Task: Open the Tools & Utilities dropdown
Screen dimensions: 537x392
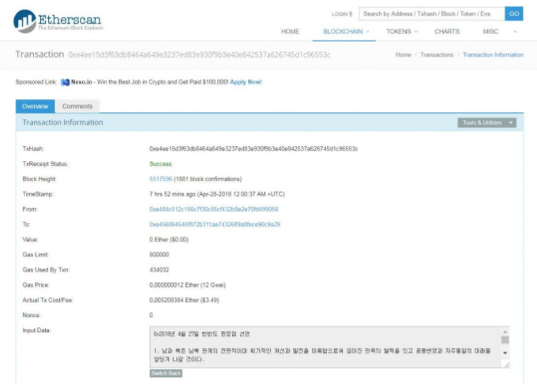Action: 486,123
